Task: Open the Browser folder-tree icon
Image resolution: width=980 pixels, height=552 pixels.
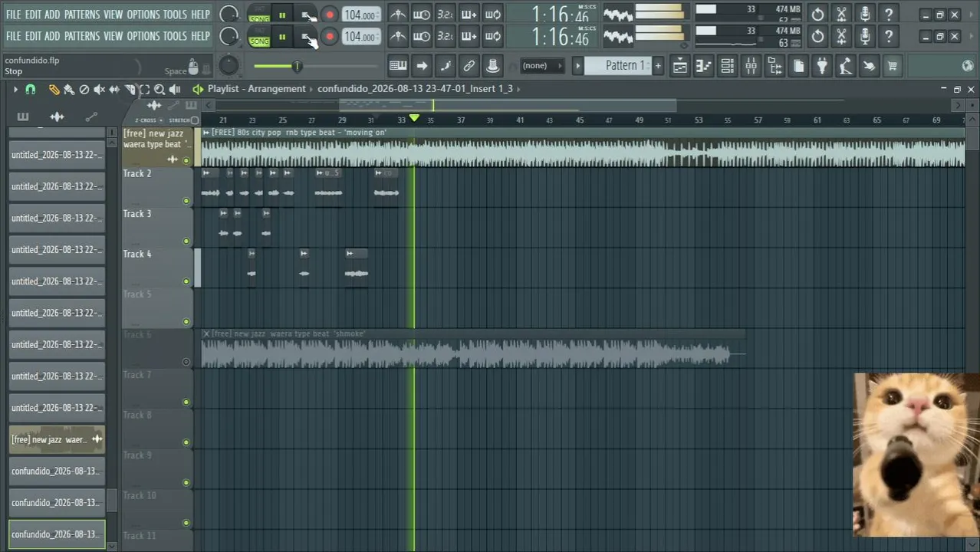Action: coord(774,66)
